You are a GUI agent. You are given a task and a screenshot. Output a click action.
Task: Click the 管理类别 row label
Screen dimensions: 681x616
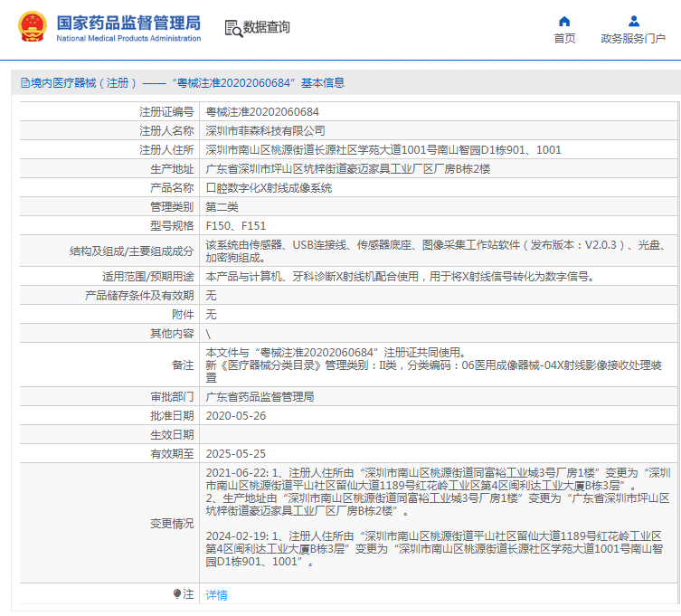(172, 207)
